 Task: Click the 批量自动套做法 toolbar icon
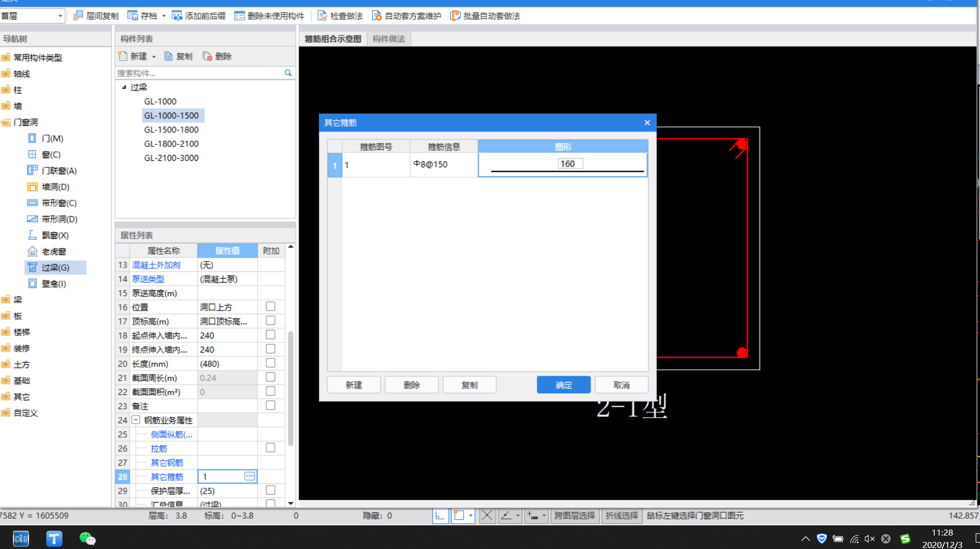point(455,16)
